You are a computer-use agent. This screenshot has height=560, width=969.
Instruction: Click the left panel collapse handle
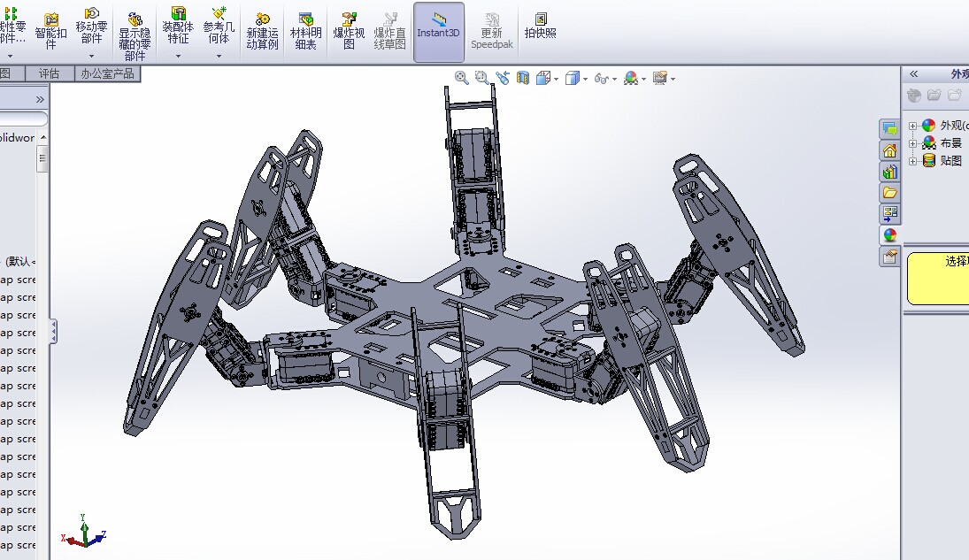(x=54, y=332)
